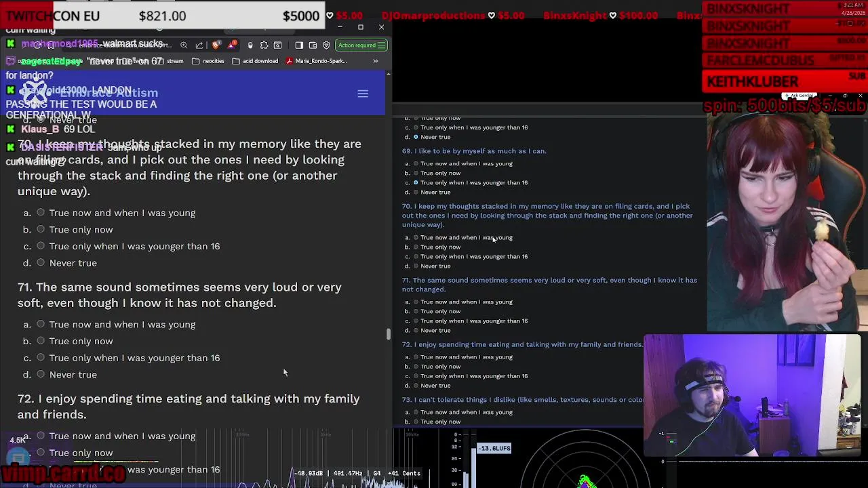Click the mouse-shaped extension icon in toolbar
Screen dimensions: 868x488
250,45
